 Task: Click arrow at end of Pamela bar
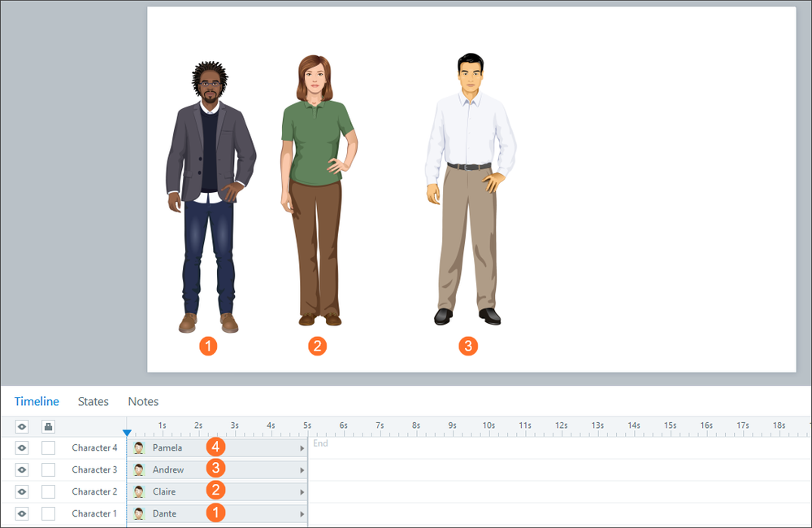pos(302,447)
